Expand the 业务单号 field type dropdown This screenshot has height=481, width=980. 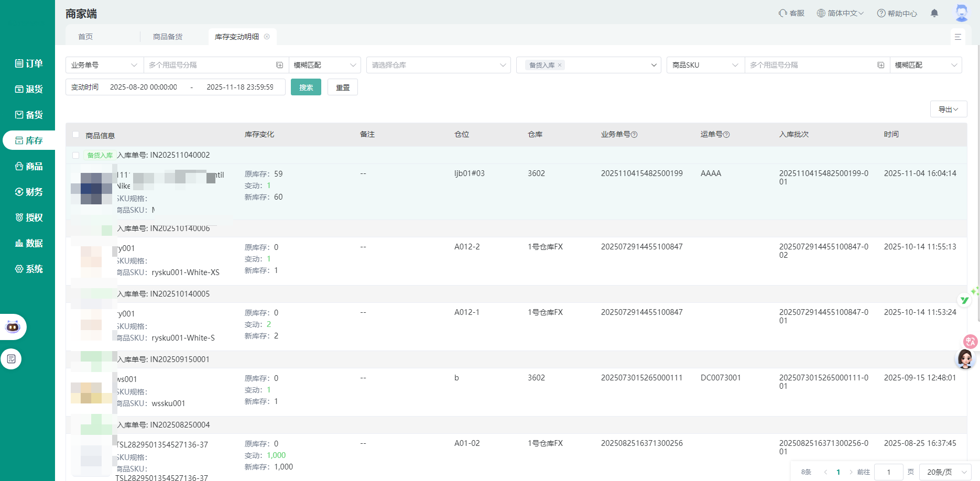(x=103, y=65)
